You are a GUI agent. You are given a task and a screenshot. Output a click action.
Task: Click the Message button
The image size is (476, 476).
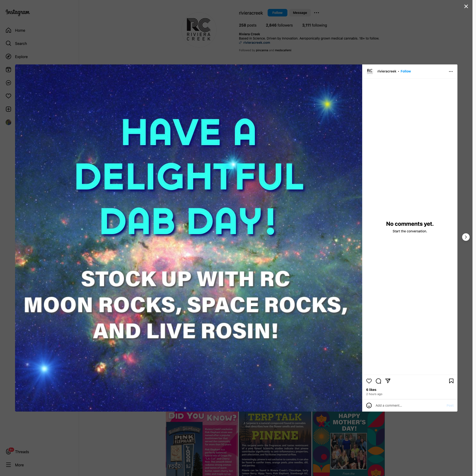[300, 13]
